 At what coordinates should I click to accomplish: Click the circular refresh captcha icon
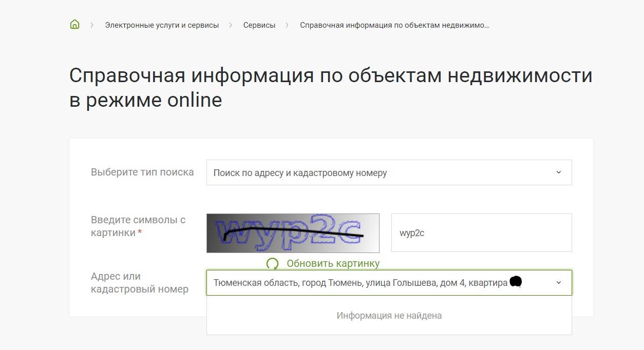tap(272, 264)
